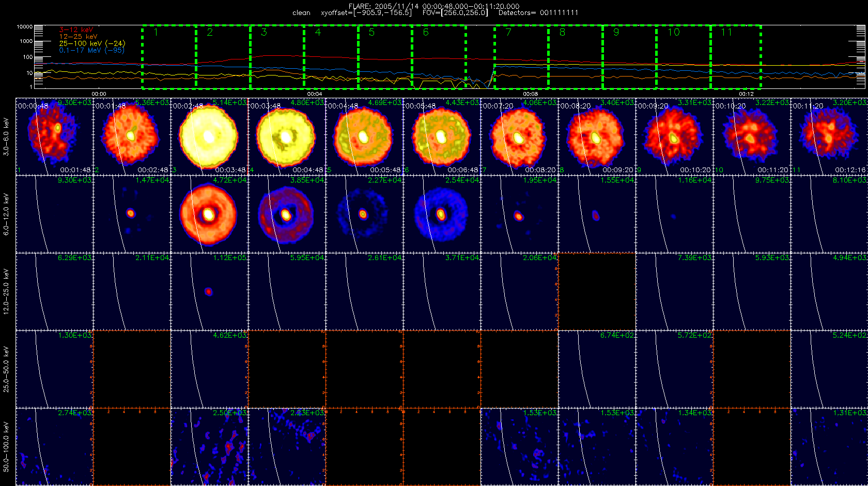Select interval box 5 in the lightcurve

pos(385,56)
